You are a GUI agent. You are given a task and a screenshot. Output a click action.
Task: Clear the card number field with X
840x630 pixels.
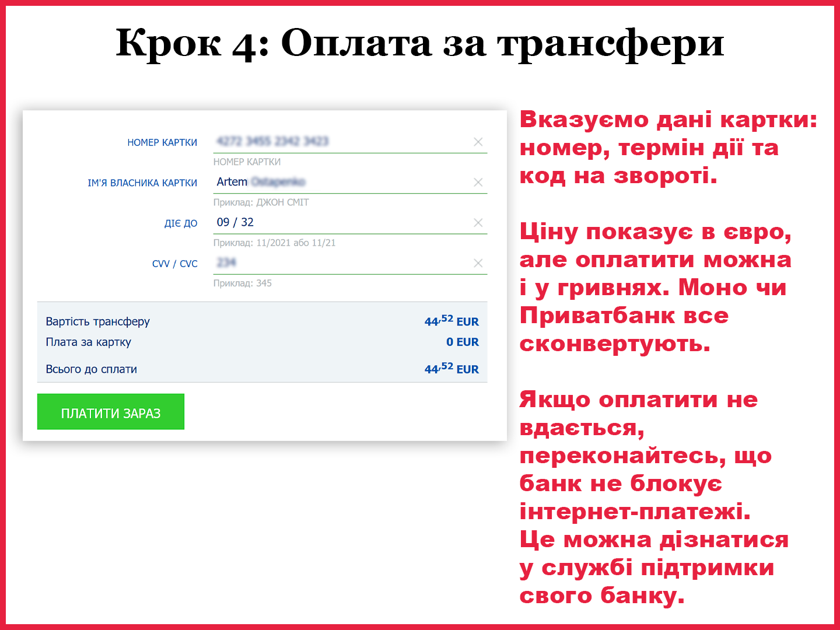point(478,142)
